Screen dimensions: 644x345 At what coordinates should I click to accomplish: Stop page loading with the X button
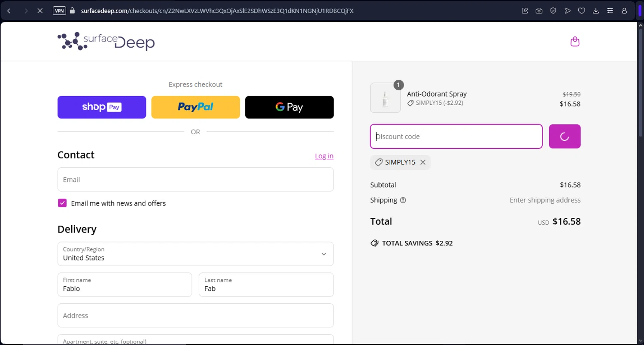click(40, 11)
